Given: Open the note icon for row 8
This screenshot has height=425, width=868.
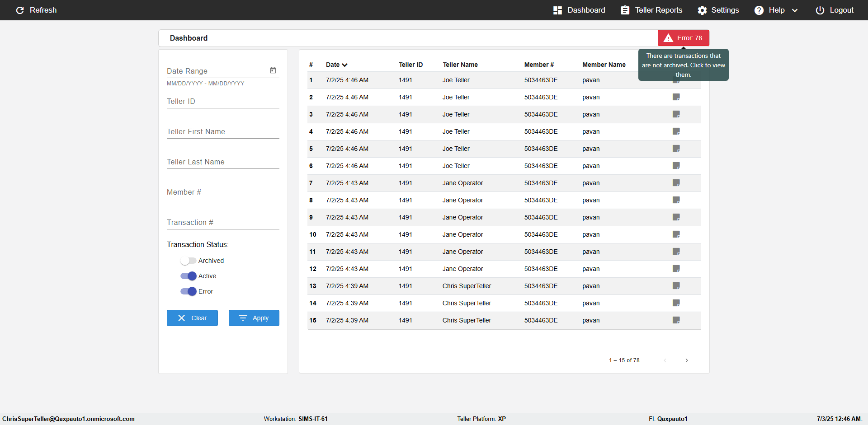Looking at the screenshot, I should point(676,200).
